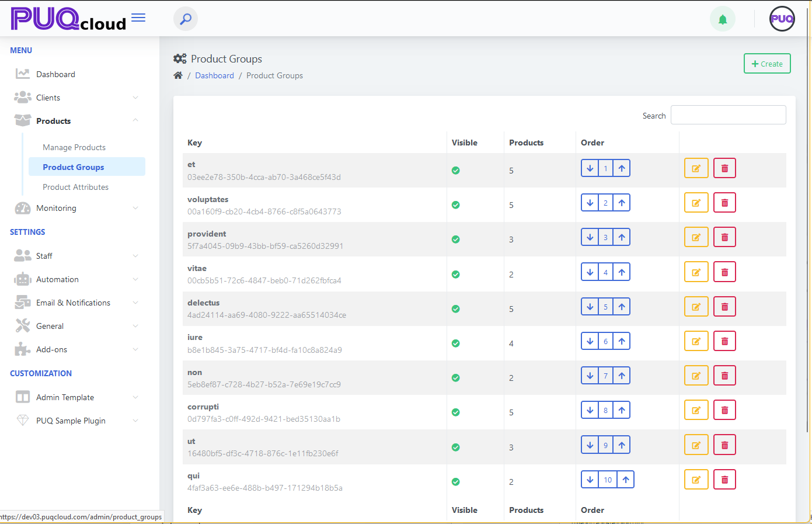This screenshot has height=524, width=812.
Task: Edit the 'corrupti' product group
Action: click(696, 410)
